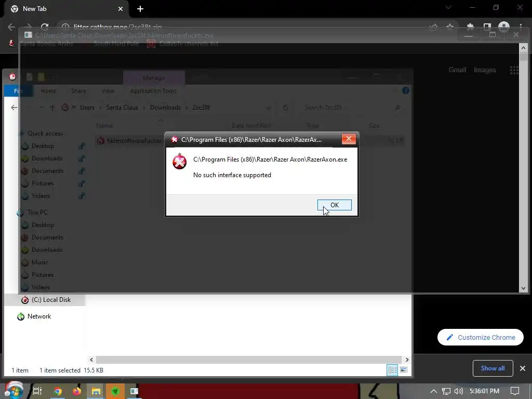Open Chrome from the taskbar

(58, 391)
